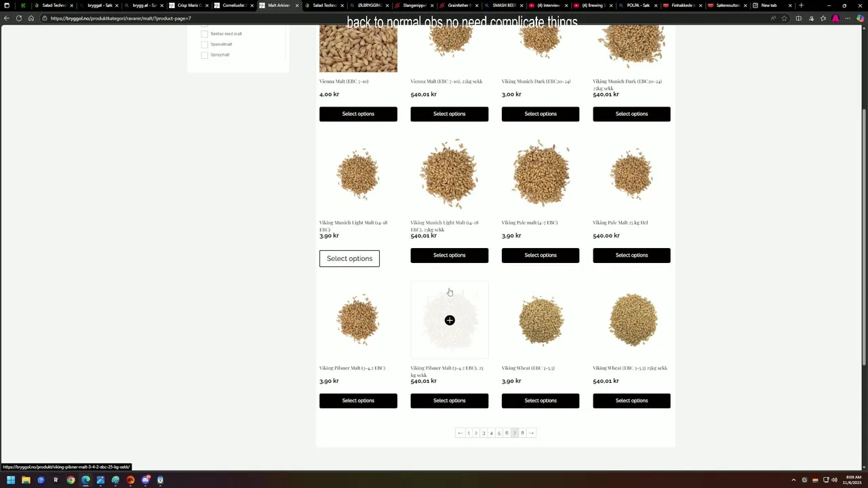Show hidden system tray icons chevron
The height and width of the screenshot is (488, 868).
coord(793,480)
